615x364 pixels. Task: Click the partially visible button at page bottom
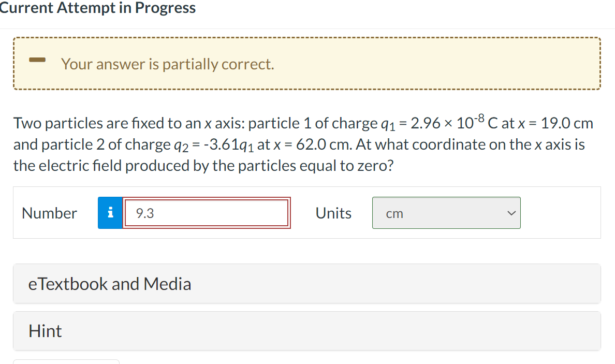(x=66, y=362)
